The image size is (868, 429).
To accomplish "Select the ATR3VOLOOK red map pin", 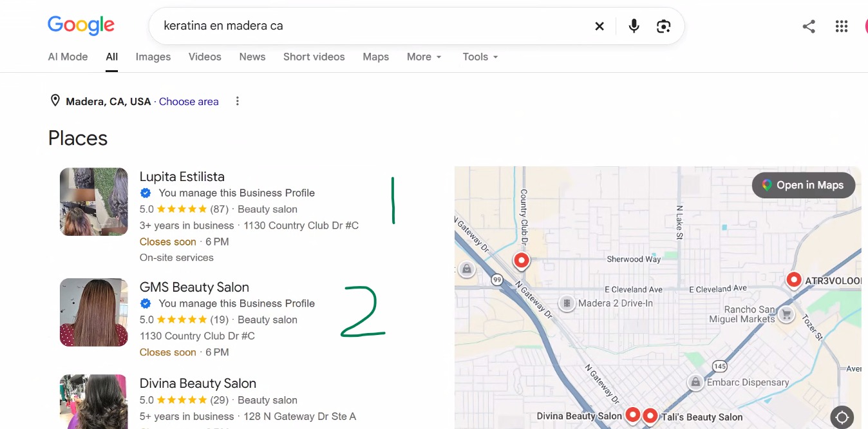I will click(x=794, y=280).
